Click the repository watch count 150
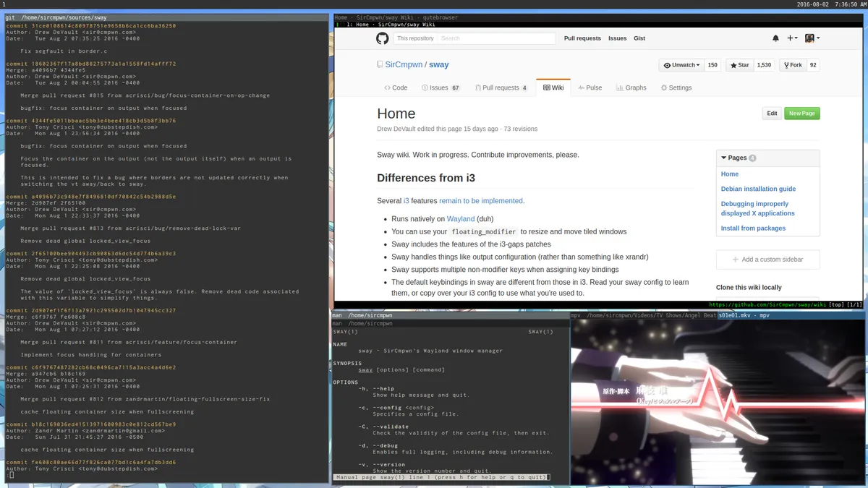This screenshot has height=488, width=868. 712,64
